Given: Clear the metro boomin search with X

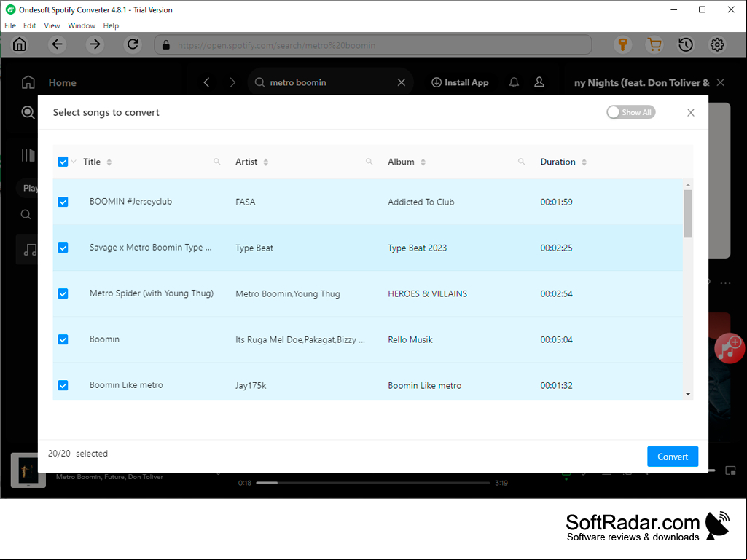Looking at the screenshot, I should click(401, 82).
